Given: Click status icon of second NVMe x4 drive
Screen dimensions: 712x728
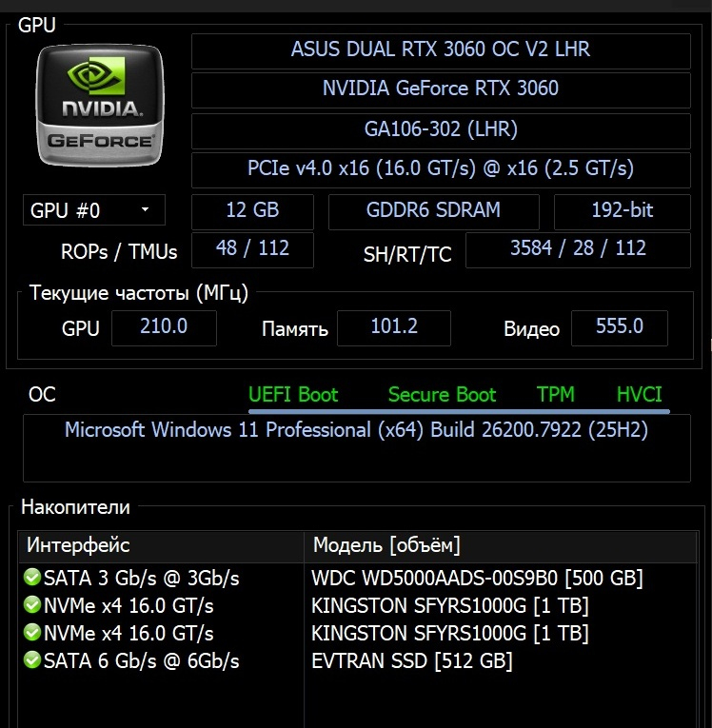Looking at the screenshot, I should tap(32, 633).
